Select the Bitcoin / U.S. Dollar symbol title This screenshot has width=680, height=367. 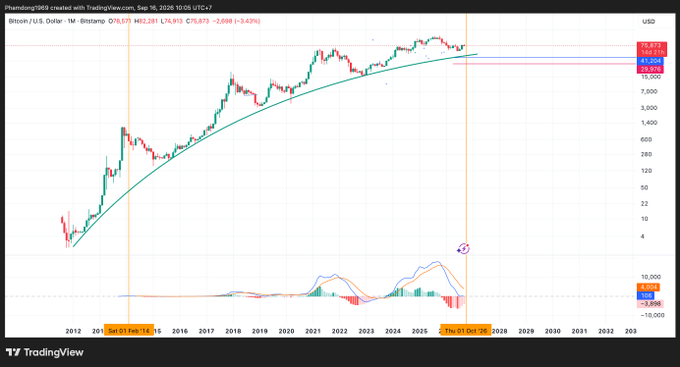coord(57,21)
